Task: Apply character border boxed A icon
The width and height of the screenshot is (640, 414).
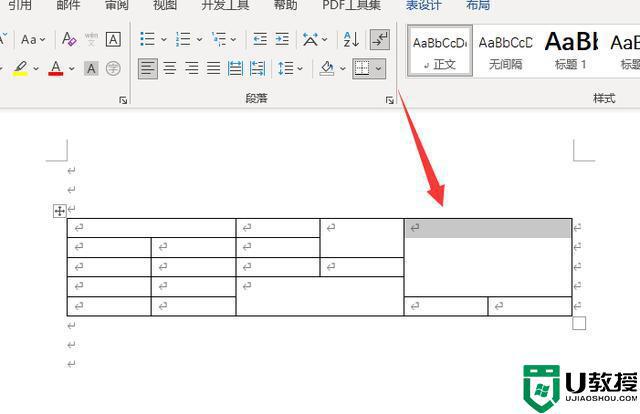Action: (113, 40)
